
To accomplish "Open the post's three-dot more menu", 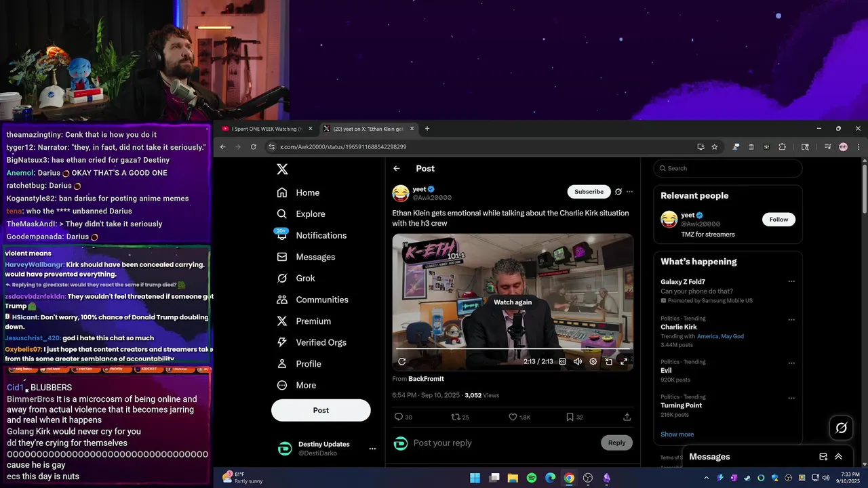I will (630, 192).
